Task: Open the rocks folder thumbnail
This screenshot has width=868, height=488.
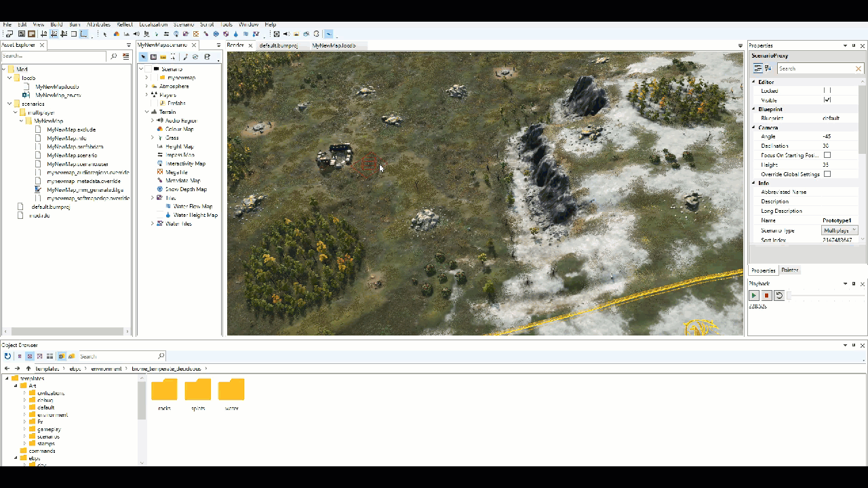Action: [x=164, y=390]
